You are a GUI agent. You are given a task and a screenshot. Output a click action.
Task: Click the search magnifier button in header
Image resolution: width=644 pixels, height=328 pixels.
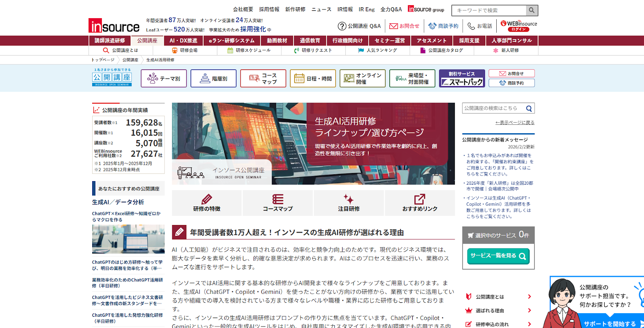532,10
